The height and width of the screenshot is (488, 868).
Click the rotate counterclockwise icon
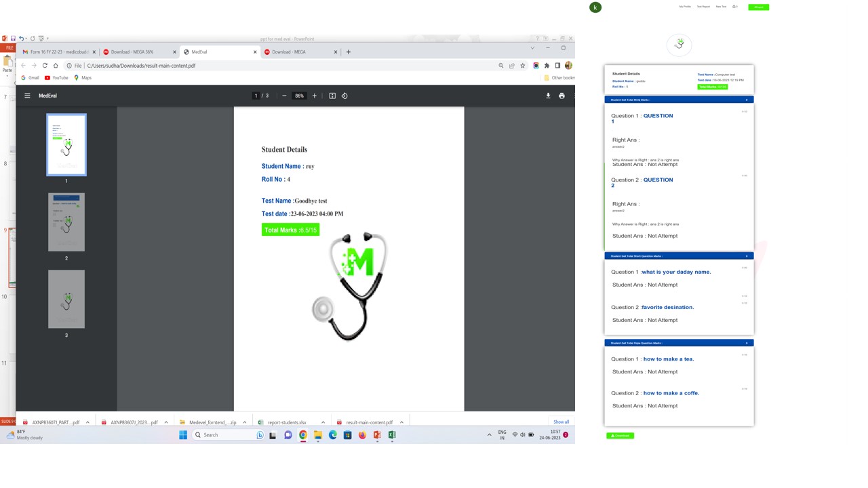click(x=344, y=96)
